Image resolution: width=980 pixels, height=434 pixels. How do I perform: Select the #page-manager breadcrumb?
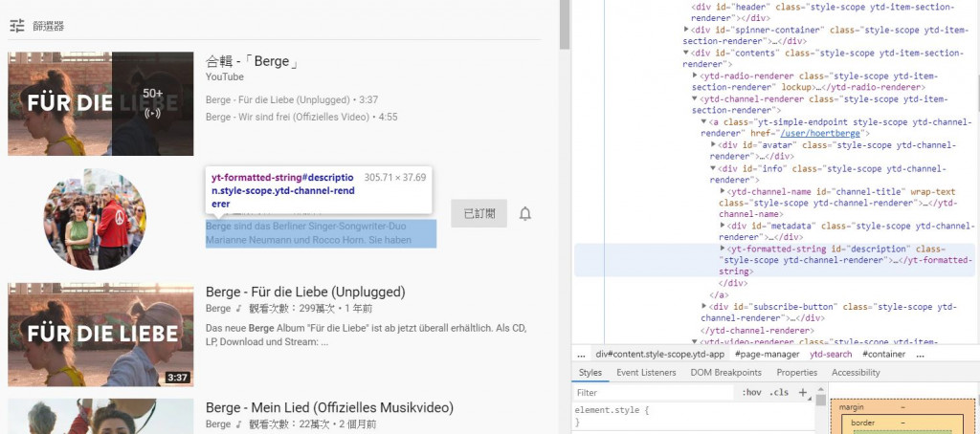click(767, 354)
